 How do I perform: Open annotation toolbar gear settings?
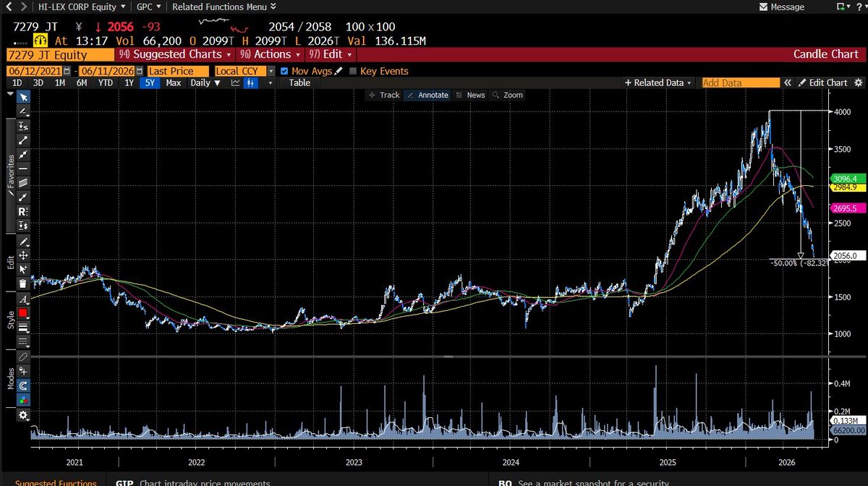point(23,414)
